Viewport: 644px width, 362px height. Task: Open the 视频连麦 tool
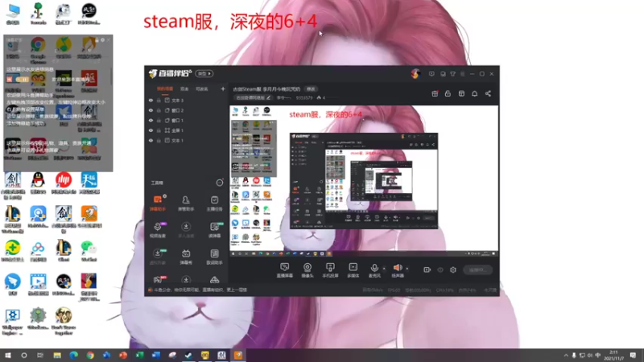coord(158,230)
